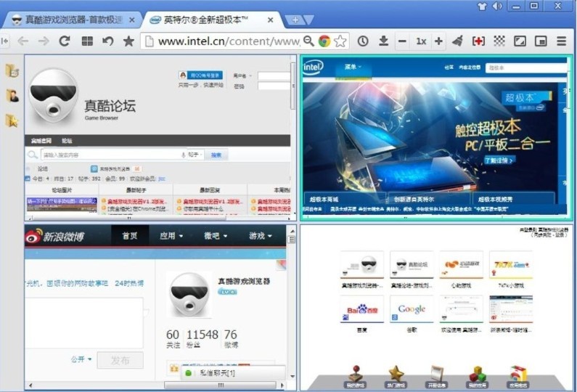The height and width of the screenshot is (392, 577).
Task: Expand the 游戏 dropdown on Weibo navbar
Action: (261, 236)
